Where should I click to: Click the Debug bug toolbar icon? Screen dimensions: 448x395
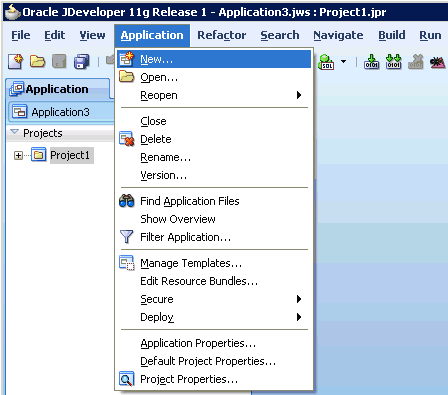[438, 62]
